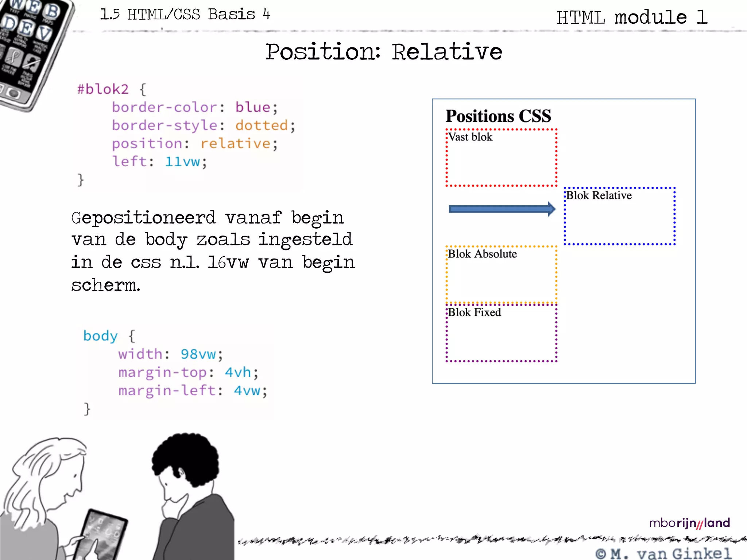The width and height of the screenshot is (747, 560).
Task: Click the 'Positions CSS' heading in preview
Action: pyautogui.click(x=498, y=116)
